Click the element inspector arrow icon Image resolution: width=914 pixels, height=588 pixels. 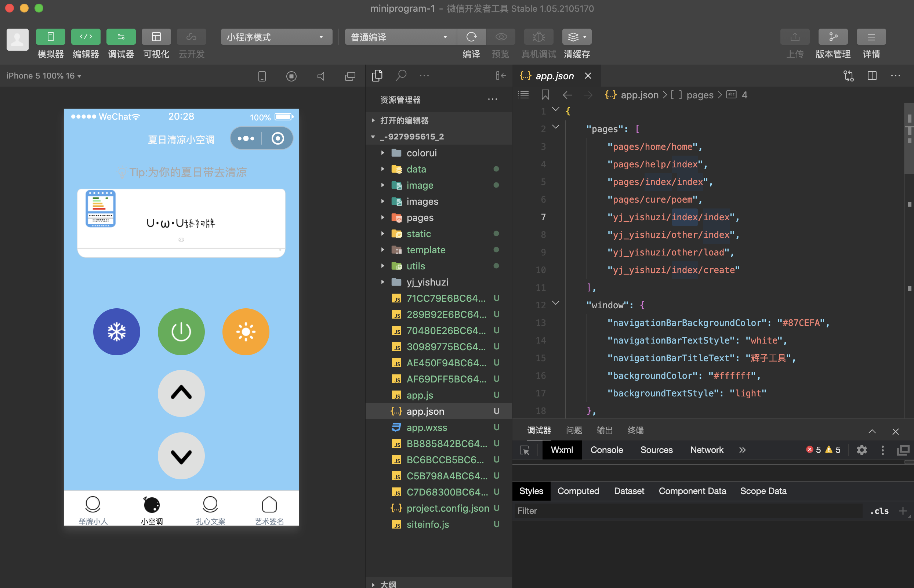[x=525, y=450]
